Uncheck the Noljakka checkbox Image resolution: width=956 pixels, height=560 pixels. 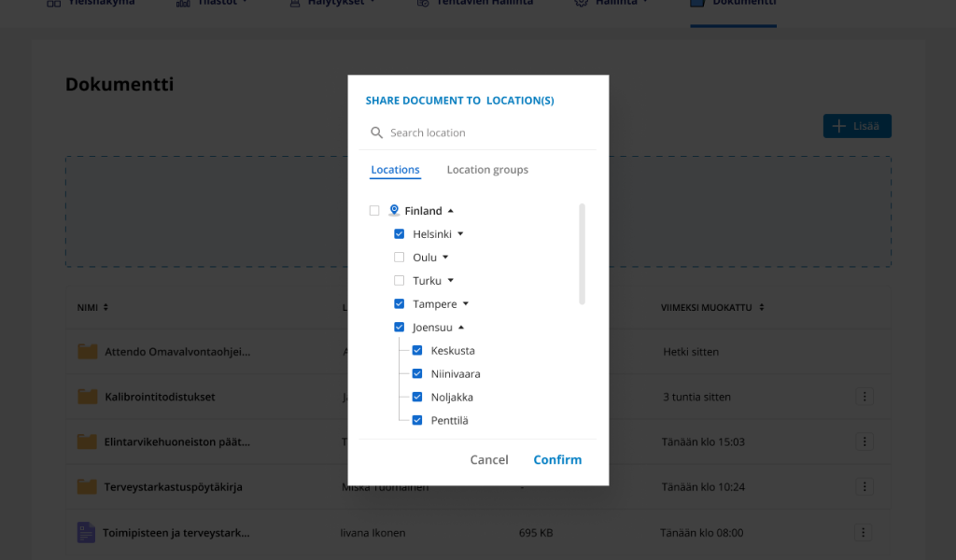[x=417, y=397]
